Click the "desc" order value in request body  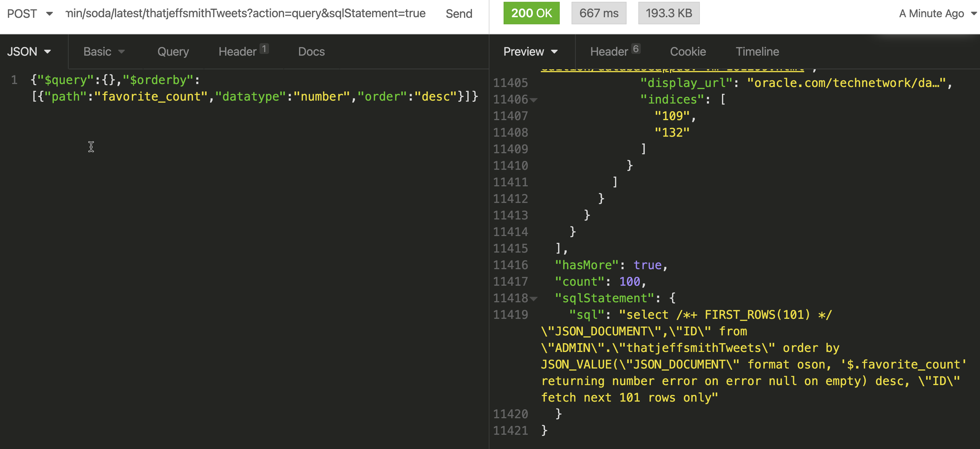pos(436,97)
